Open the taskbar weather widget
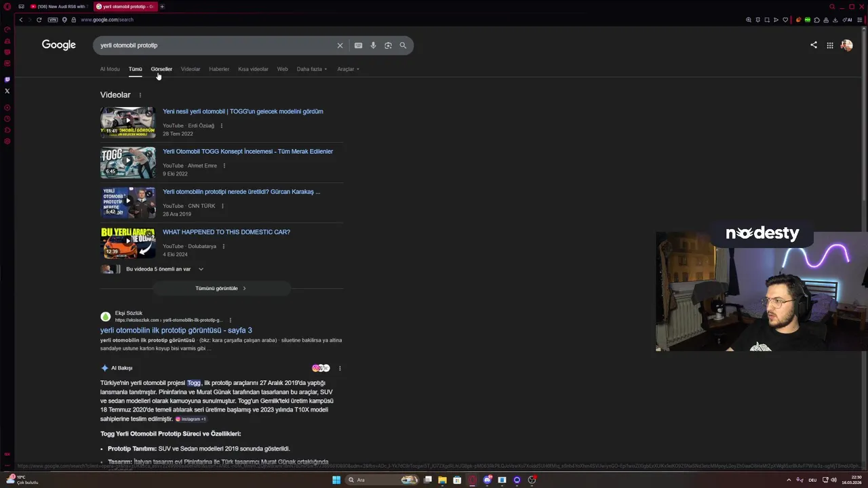 pos(22,480)
